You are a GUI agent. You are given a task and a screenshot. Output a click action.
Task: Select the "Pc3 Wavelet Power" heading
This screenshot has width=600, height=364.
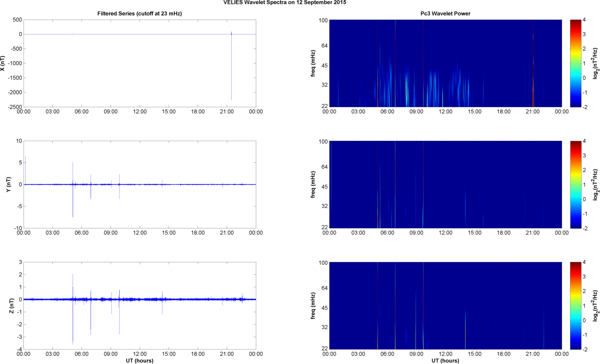[445, 14]
